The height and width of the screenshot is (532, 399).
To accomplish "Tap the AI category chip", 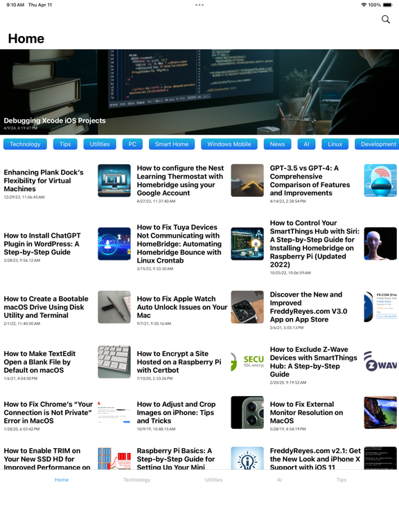I will pyautogui.click(x=306, y=144).
